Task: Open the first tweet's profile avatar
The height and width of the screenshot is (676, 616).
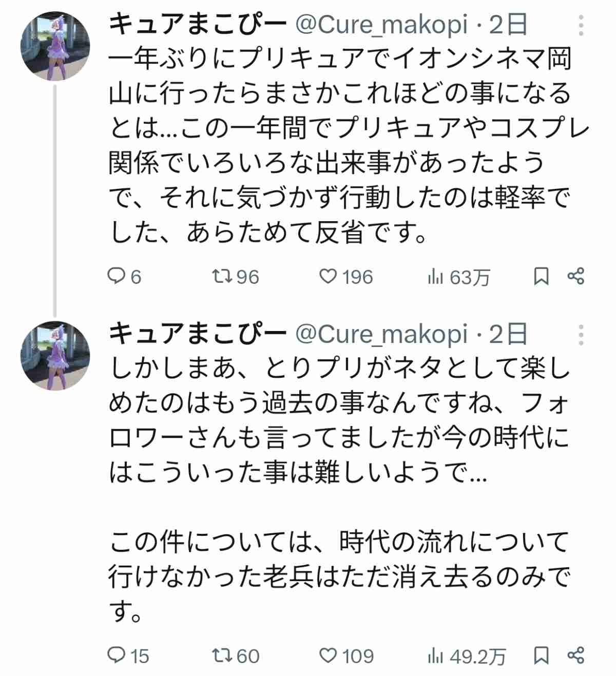Action: 55,46
